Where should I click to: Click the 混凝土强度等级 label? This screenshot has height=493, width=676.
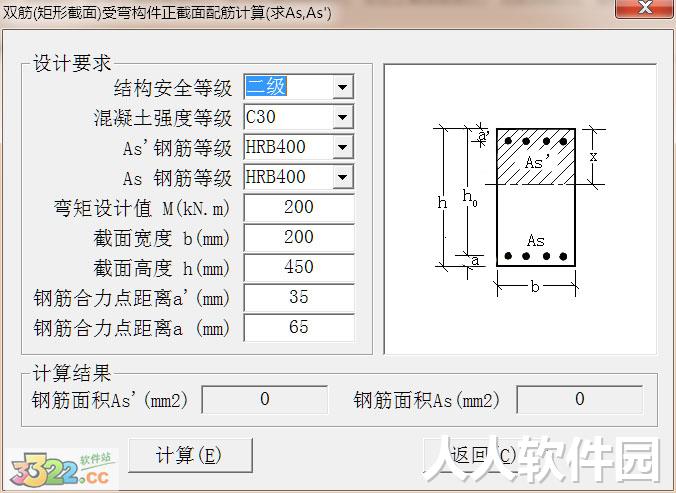163,118
